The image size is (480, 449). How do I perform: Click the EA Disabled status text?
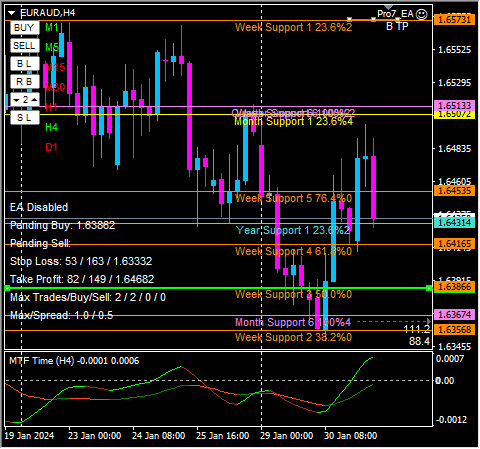39,207
